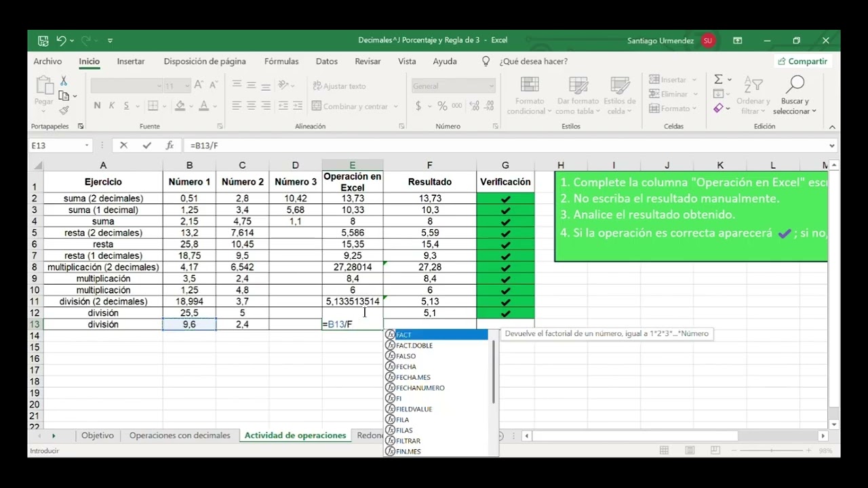The width and height of the screenshot is (868, 488).
Task: Click the Copy icon in Portapapeles
Action: 64,96
